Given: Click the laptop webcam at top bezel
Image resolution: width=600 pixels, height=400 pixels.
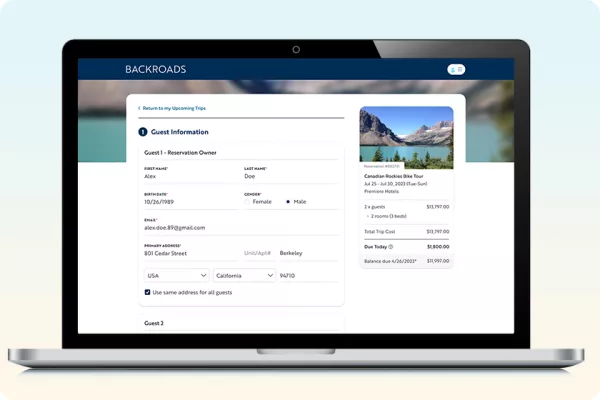Looking at the screenshot, I should click(296, 49).
